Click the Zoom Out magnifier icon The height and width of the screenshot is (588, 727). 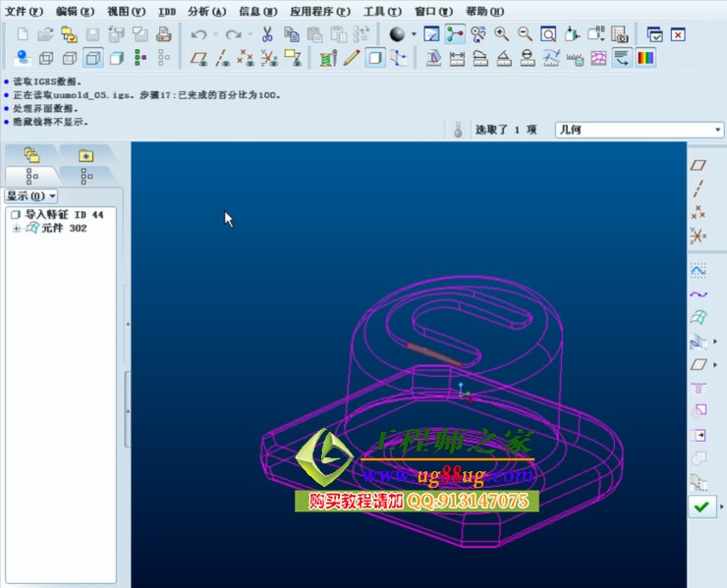[525, 34]
